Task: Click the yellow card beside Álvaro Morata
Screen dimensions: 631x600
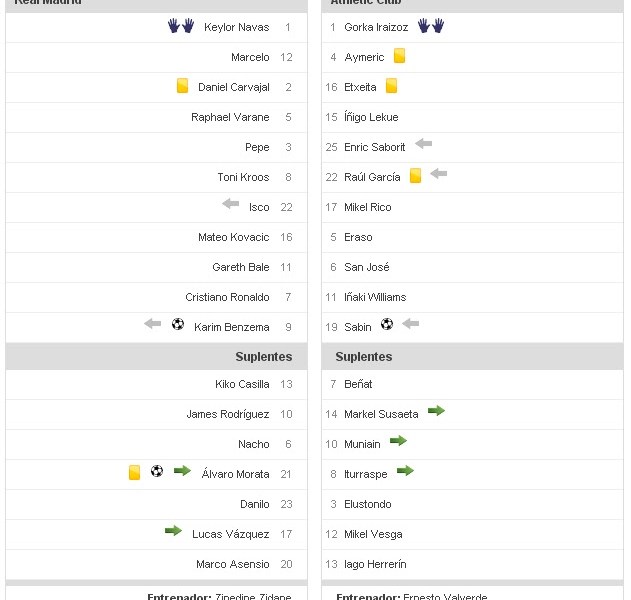Action: [x=134, y=472]
